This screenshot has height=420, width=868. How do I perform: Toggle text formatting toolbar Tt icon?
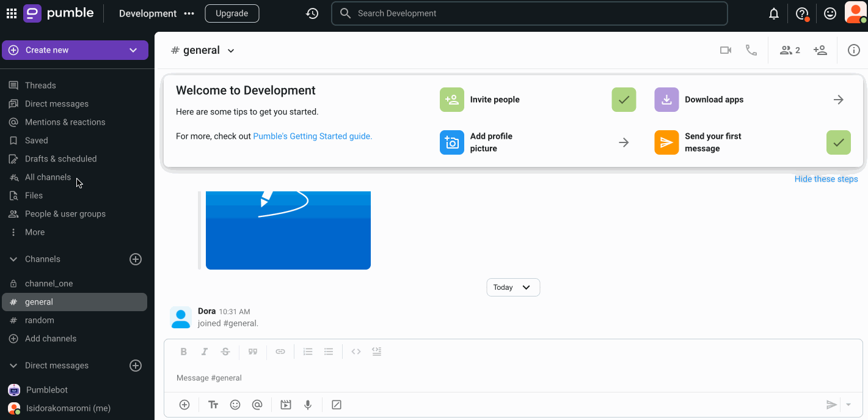pyautogui.click(x=213, y=405)
